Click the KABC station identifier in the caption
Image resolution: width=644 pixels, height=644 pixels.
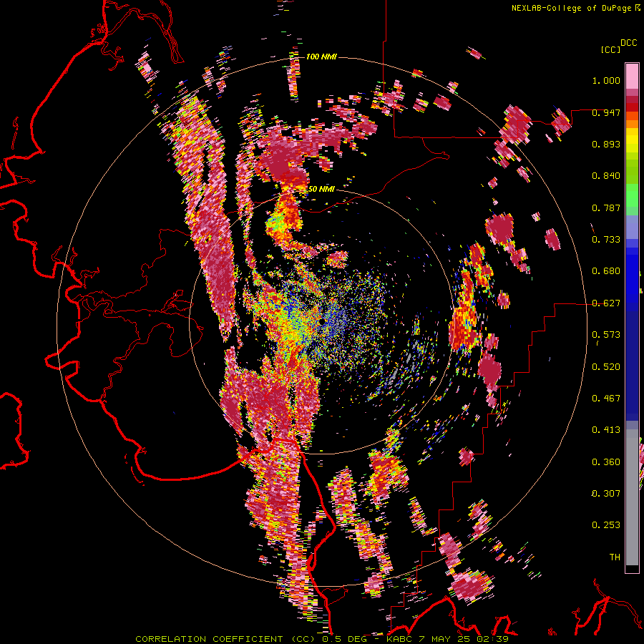coord(399,639)
